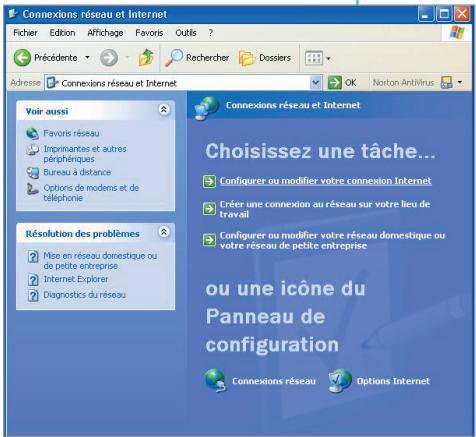
Task: Click help icon beside Diagnostics du réseau
Action: click(33, 295)
